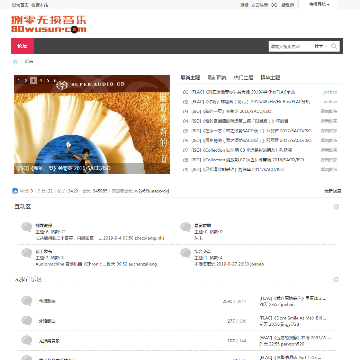Open the 'Close Smile' last-post link
The image size is (360, 360).
293,318
